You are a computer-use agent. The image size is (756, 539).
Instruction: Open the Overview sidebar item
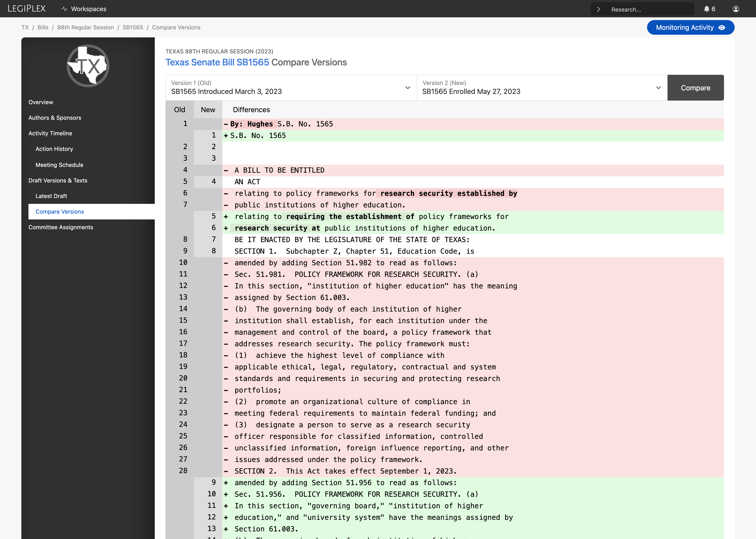point(40,102)
